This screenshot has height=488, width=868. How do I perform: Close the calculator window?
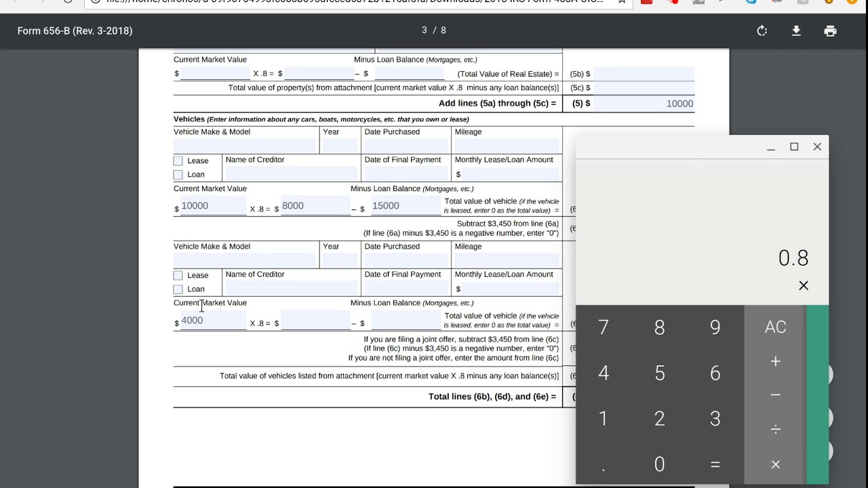[x=817, y=147]
